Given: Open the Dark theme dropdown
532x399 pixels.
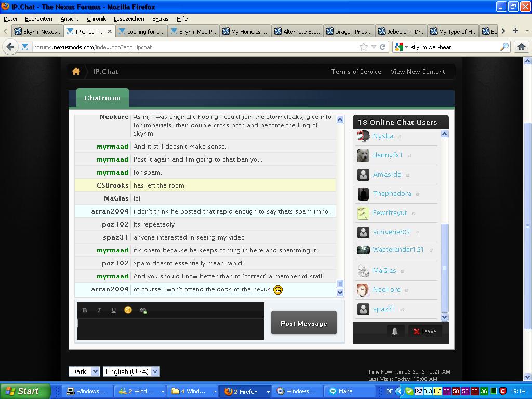Looking at the screenshot, I should pyautogui.click(x=84, y=371).
